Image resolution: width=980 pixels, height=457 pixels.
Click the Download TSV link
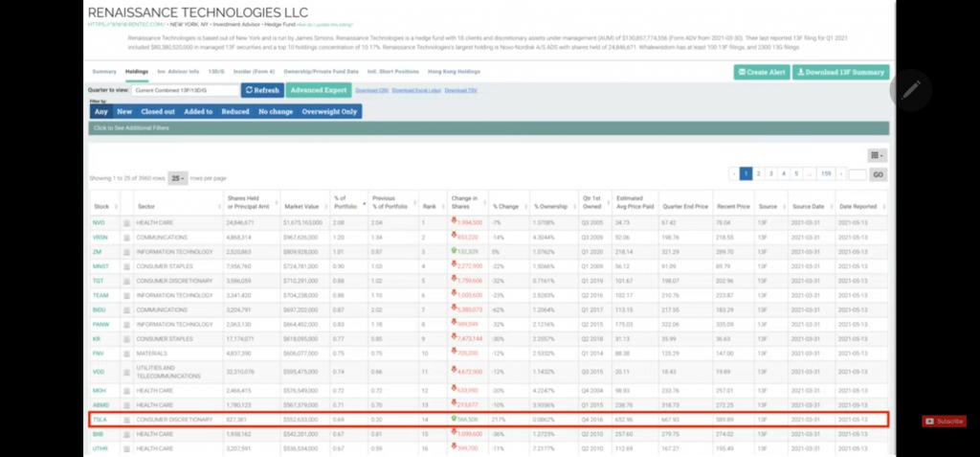point(461,91)
